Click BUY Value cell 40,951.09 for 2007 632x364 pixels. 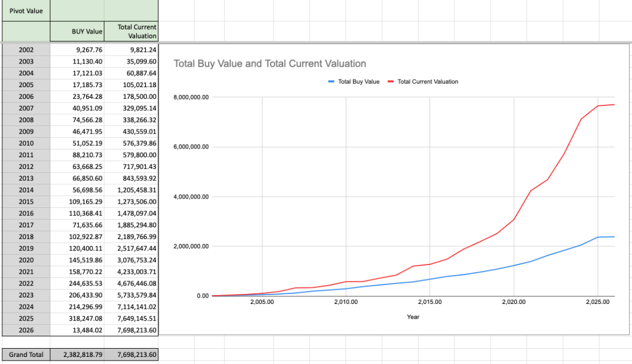(x=78, y=108)
